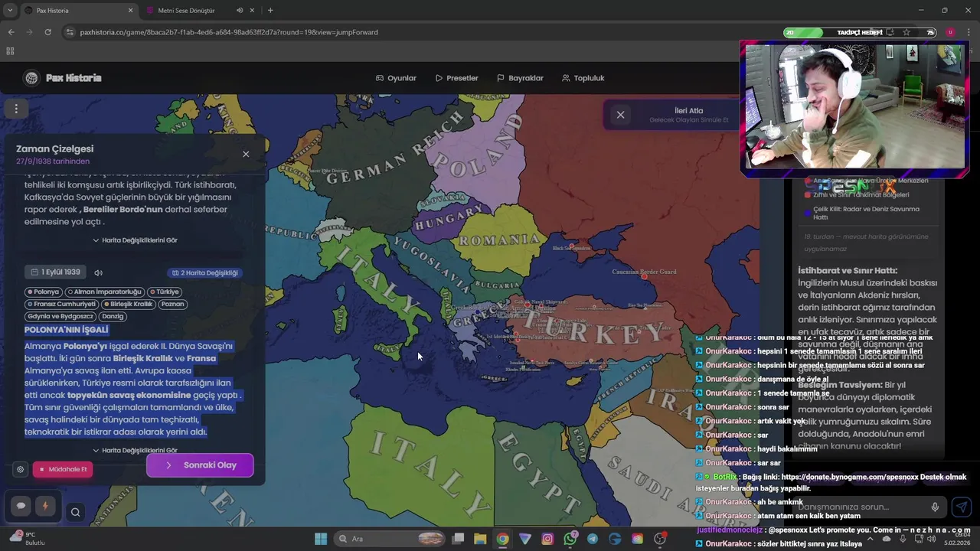Screen dimensions: 980x551
Task: Open Chrome apps grid shortcut
Action: click(10, 51)
